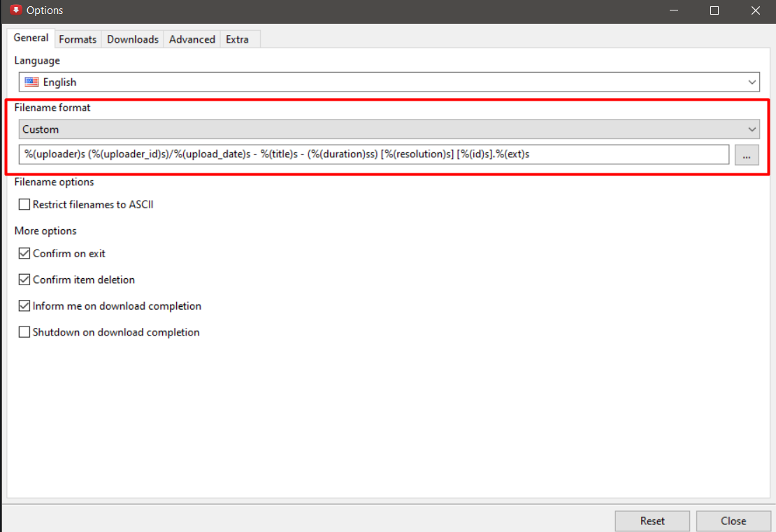The height and width of the screenshot is (532, 776).
Task: Expand the Filename format Custom dropdown
Action: (389, 129)
